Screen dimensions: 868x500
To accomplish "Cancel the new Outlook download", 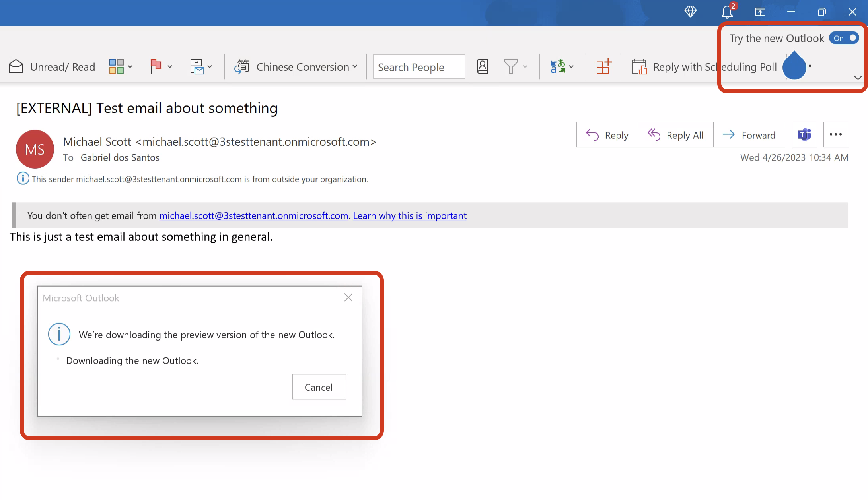I will (319, 387).
